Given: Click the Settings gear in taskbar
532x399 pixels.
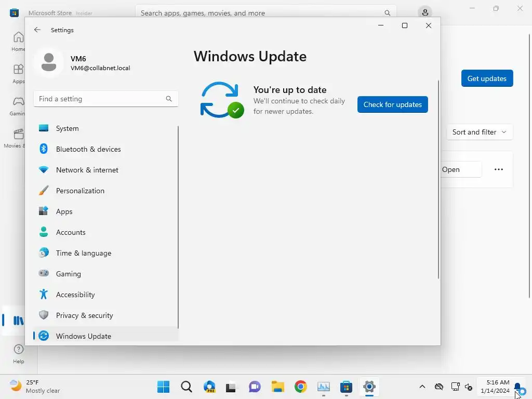Looking at the screenshot, I should [369, 387].
